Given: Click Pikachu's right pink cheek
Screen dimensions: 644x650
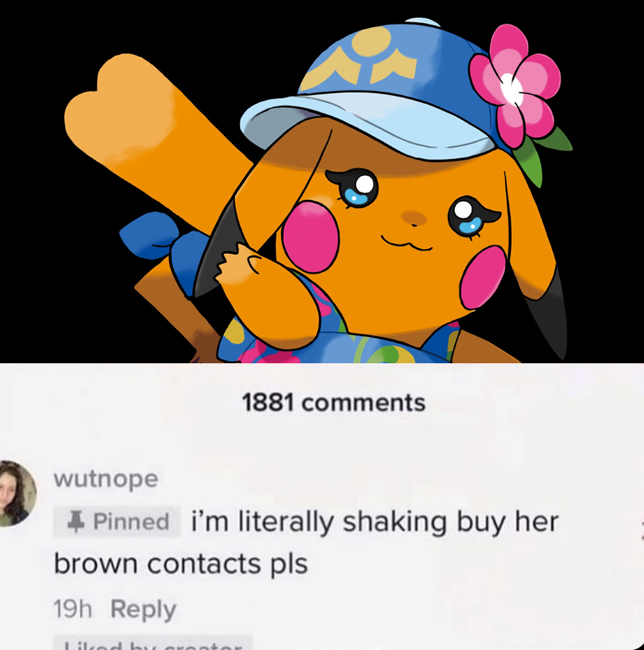Looking at the screenshot, I should [483, 277].
